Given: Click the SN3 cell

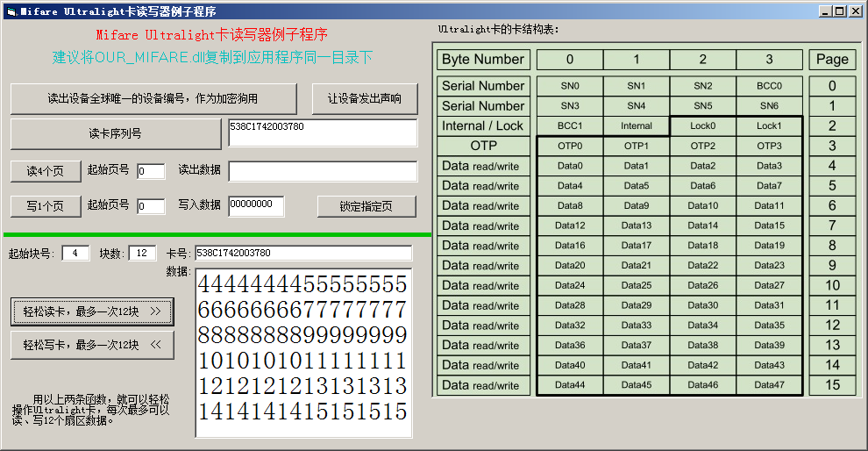Looking at the screenshot, I should 570,106.
